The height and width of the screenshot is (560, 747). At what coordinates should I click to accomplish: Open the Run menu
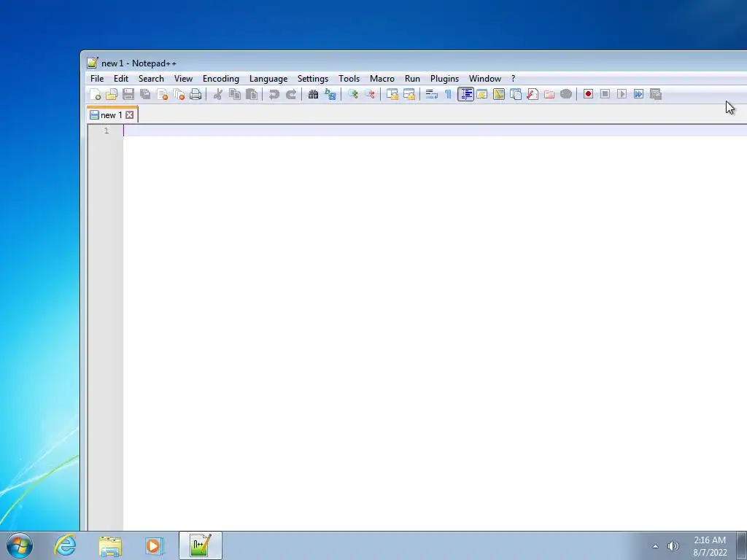point(413,79)
